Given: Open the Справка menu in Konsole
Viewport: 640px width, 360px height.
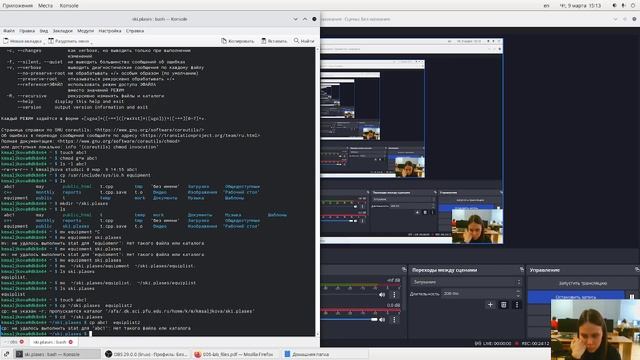Looking at the screenshot, I should (135, 31).
